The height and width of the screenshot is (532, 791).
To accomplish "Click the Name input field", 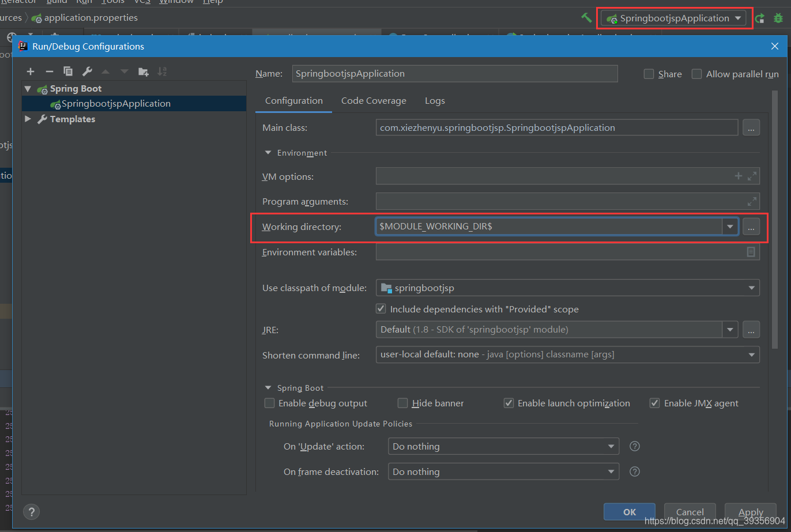I will coord(455,74).
